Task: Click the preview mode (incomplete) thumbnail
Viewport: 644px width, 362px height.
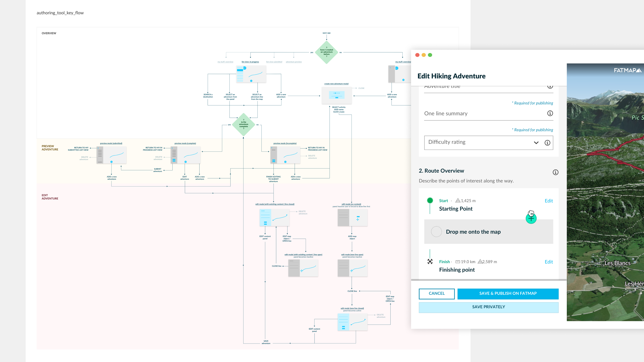Action: click(285, 155)
